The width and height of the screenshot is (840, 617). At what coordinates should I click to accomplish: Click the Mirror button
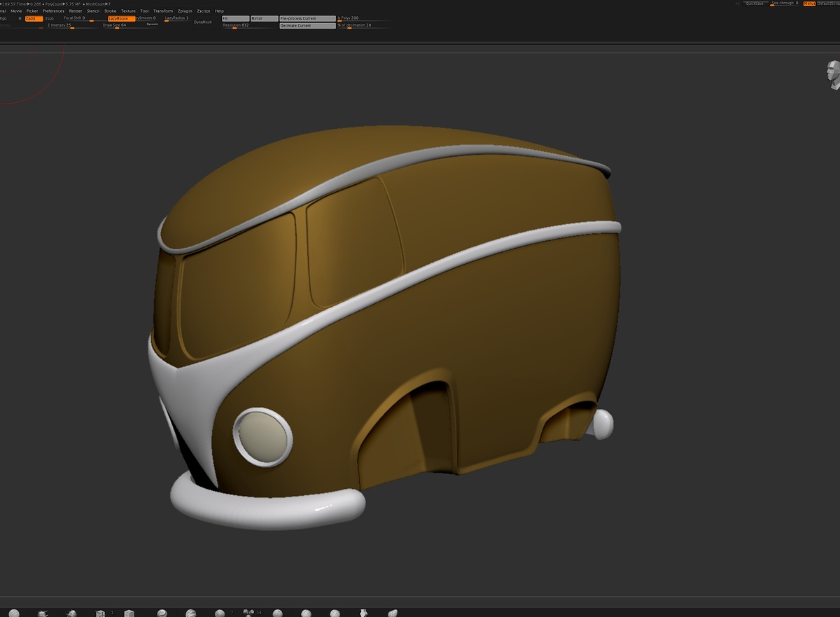[263, 18]
